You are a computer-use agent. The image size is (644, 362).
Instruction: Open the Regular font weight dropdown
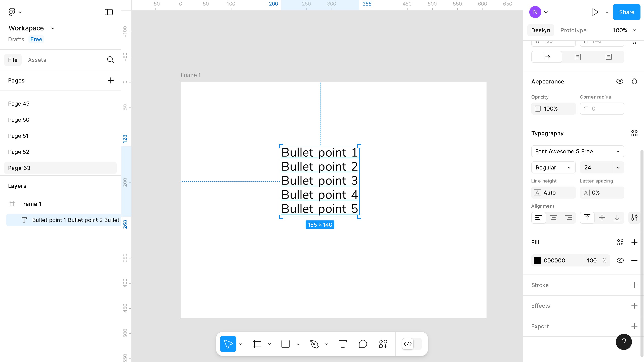click(x=553, y=167)
